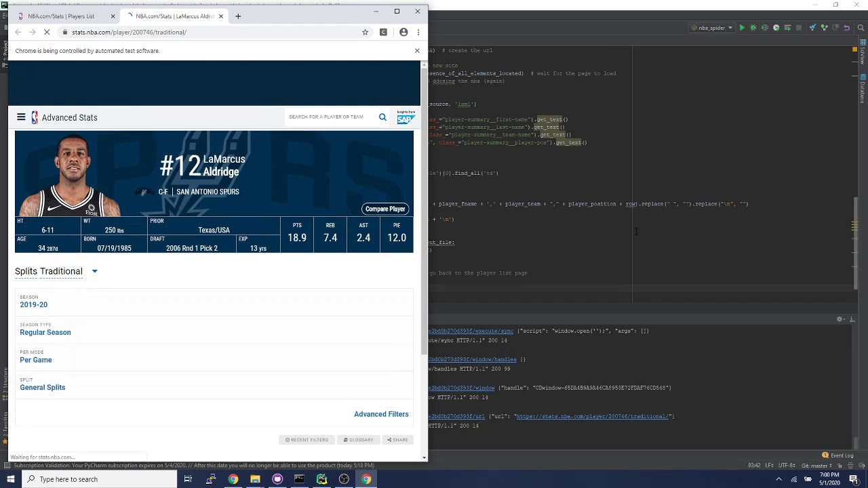Screen dimensions: 868x488
Task: Click the search magnifier on NBA stats page
Action: click(x=382, y=117)
